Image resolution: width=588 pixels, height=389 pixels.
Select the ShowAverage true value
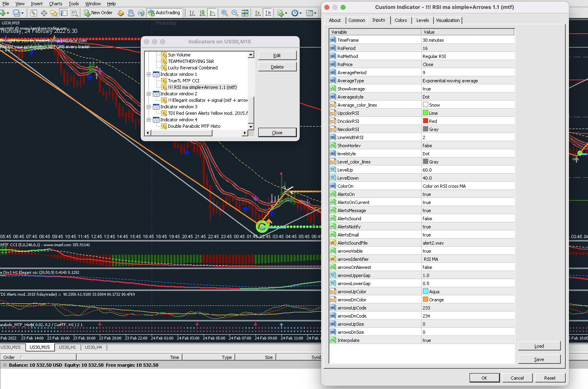click(468, 89)
